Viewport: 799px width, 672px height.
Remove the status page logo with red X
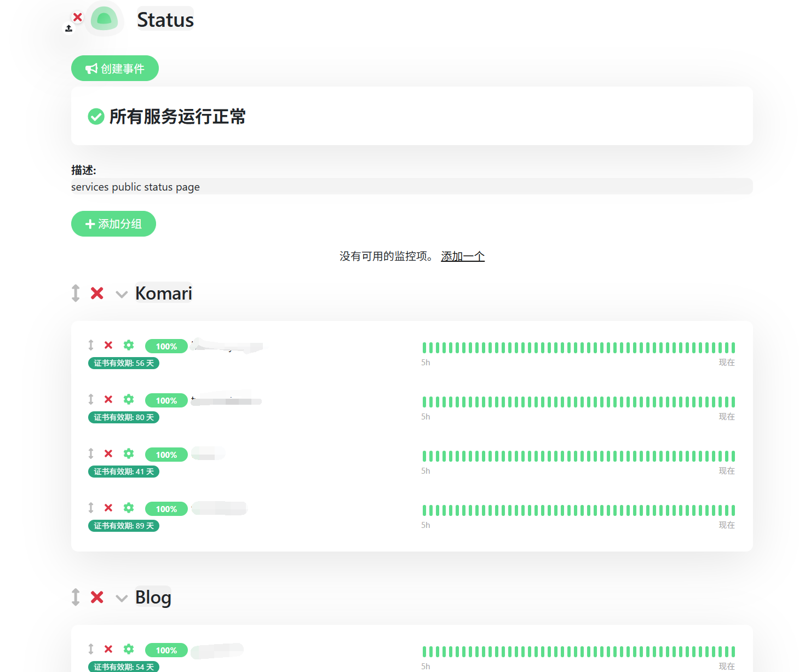tap(78, 18)
